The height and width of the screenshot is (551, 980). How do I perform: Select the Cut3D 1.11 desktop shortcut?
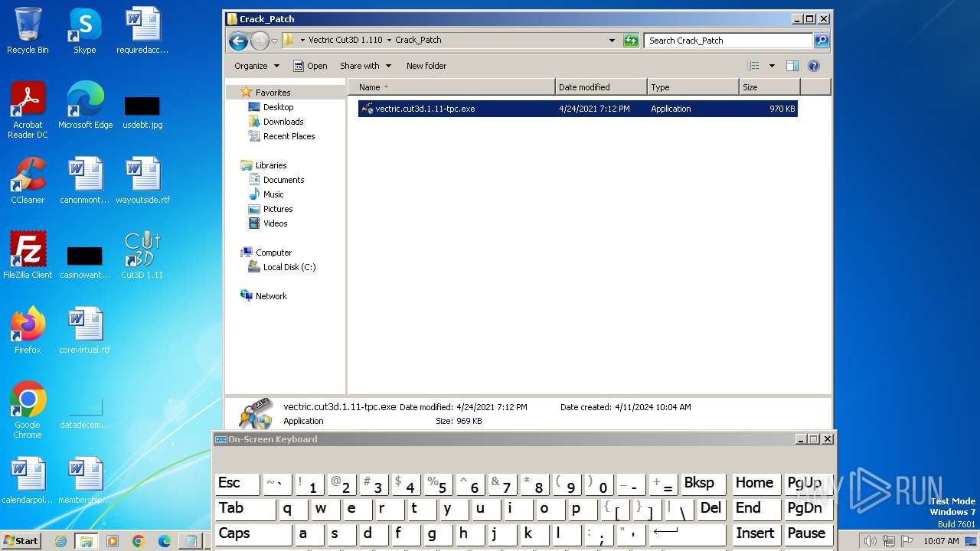[142, 256]
